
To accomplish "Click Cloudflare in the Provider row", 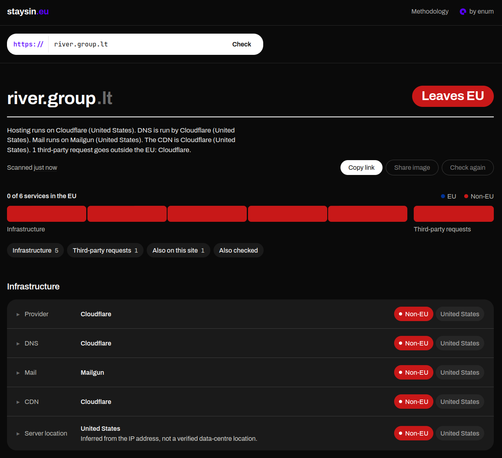I will tap(96, 314).
